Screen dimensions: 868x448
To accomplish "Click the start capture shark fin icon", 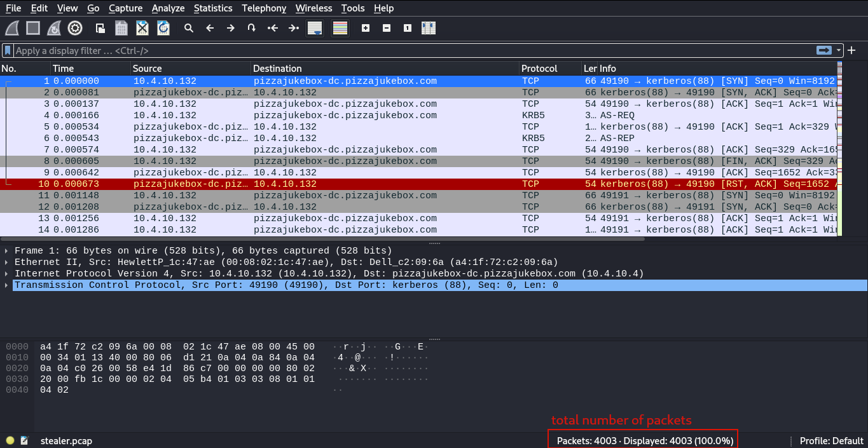I will pyautogui.click(x=13, y=28).
